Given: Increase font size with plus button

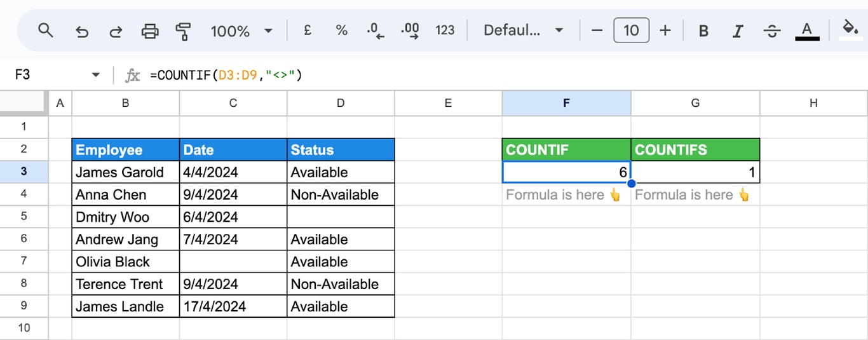Looking at the screenshot, I should [x=665, y=30].
